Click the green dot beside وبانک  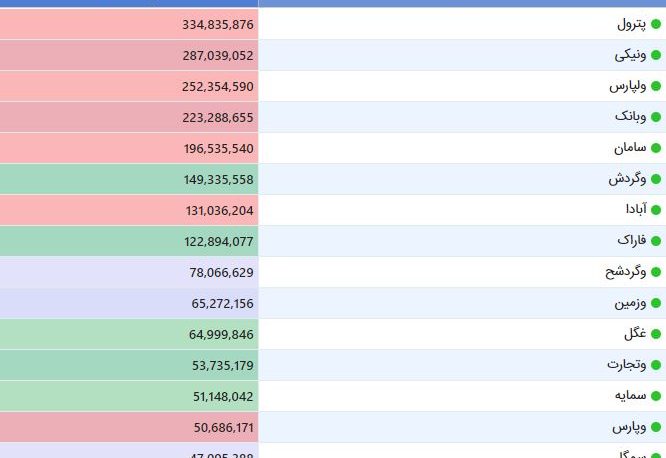click(656, 117)
